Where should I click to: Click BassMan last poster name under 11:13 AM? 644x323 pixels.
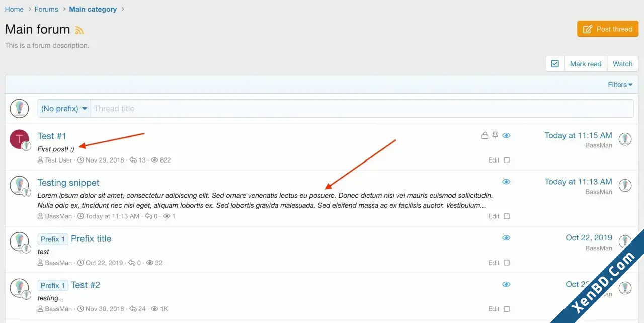click(599, 192)
